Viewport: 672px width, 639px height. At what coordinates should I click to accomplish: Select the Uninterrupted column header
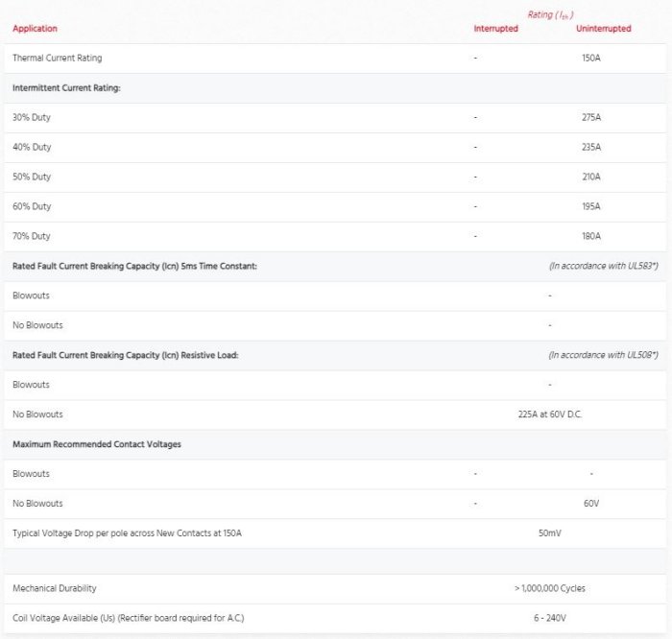[x=603, y=29]
